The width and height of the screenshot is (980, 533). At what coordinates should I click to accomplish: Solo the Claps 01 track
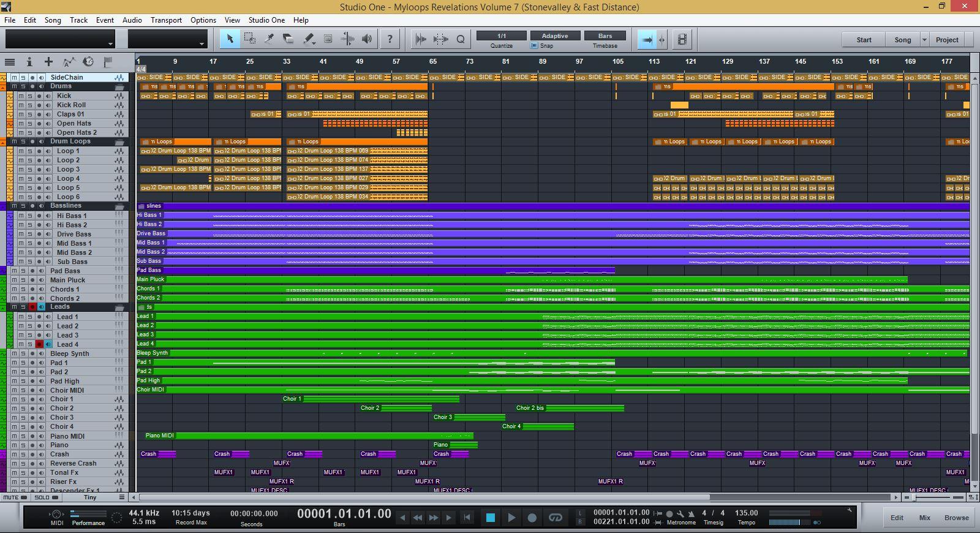point(30,114)
